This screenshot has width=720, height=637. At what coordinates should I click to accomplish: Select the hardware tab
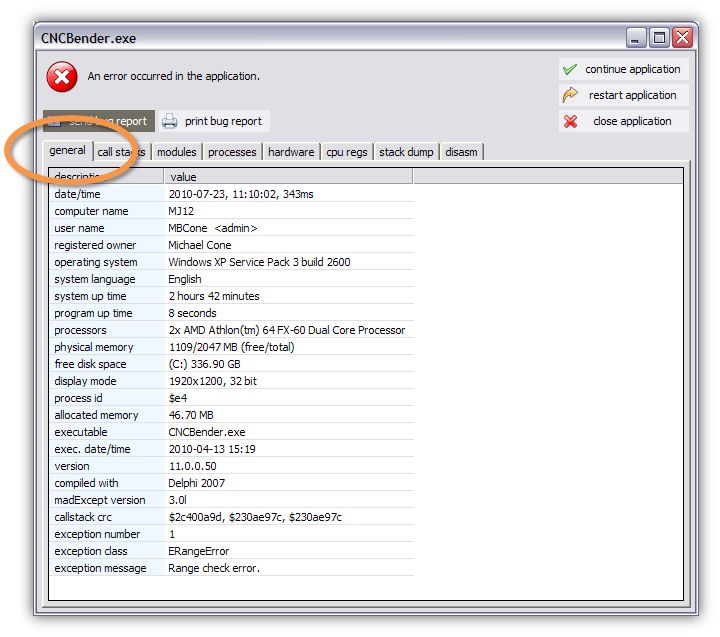tap(291, 152)
